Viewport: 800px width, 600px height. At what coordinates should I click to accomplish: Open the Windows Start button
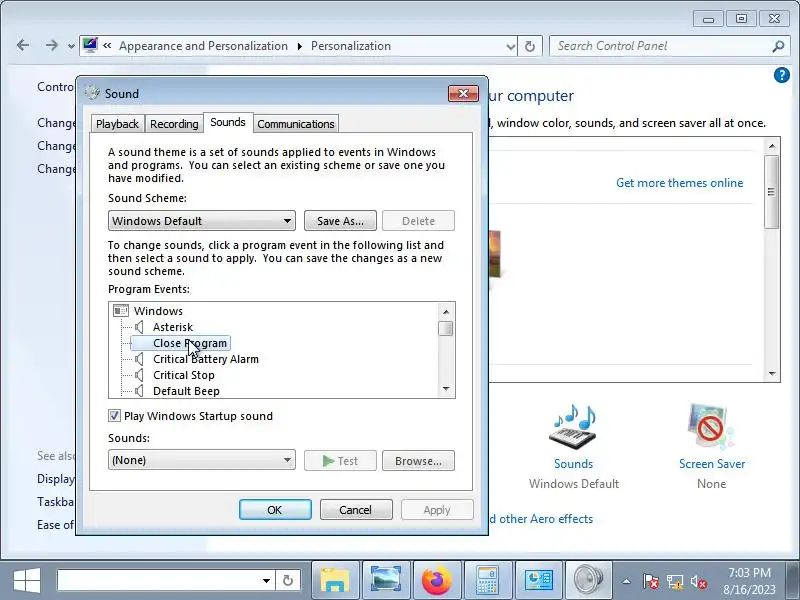coord(27,581)
